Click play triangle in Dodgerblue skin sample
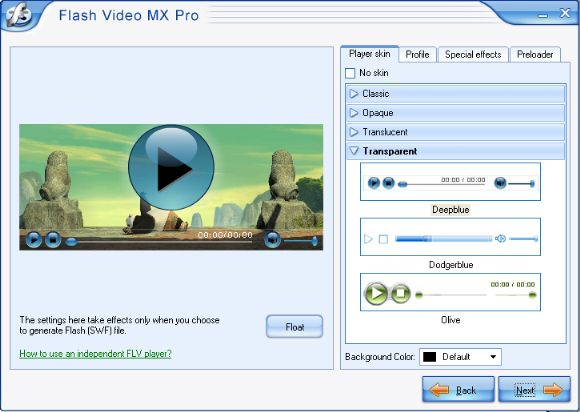The height and width of the screenshot is (412, 580). coord(368,239)
